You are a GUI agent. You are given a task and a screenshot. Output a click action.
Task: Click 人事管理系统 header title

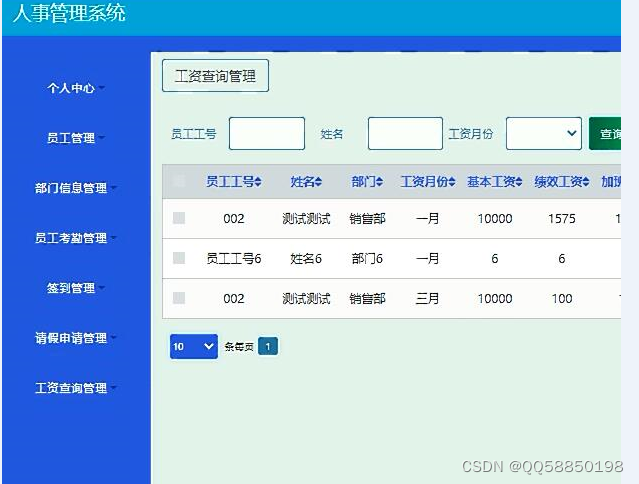click(69, 13)
